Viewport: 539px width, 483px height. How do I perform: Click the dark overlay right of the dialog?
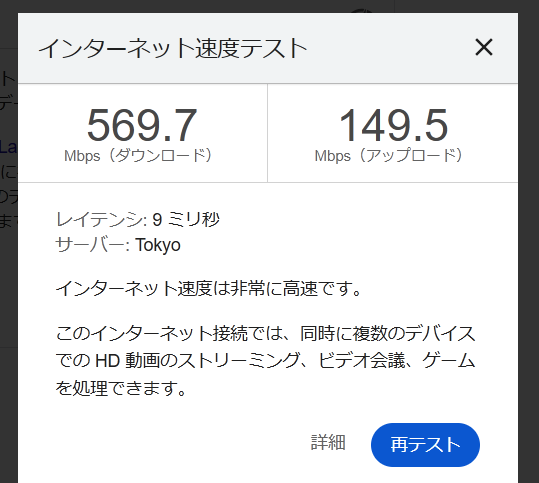(529, 241)
